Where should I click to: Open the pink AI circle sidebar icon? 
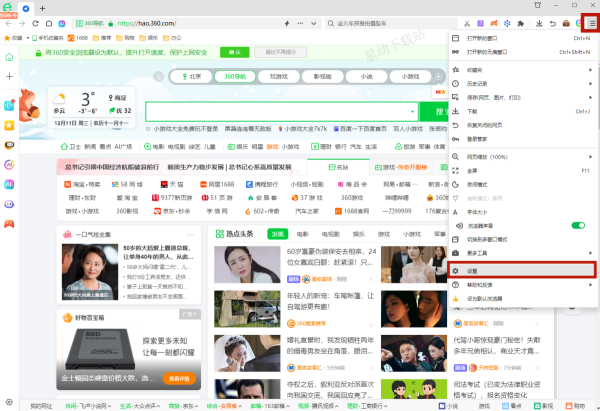click(9, 165)
